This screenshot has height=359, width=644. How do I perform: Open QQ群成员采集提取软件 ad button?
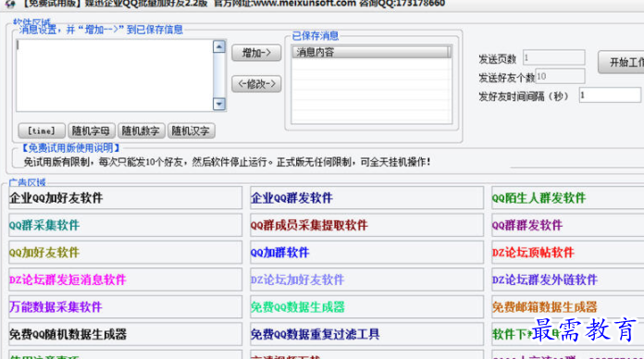(366, 225)
